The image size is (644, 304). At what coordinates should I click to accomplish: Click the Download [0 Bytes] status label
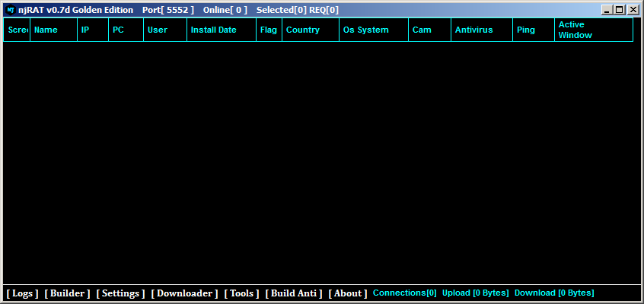(x=554, y=293)
